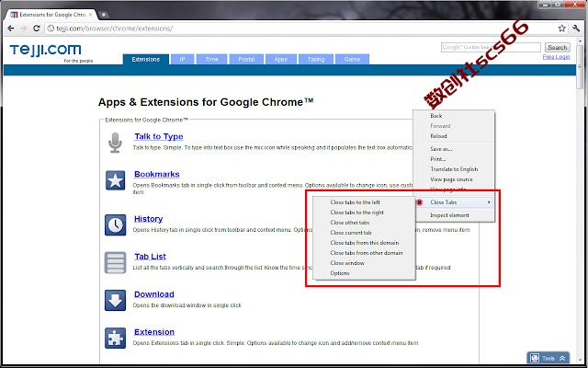Open the Talk to Type link
This screenshot has height=368, width=588.
click(159, 137)
